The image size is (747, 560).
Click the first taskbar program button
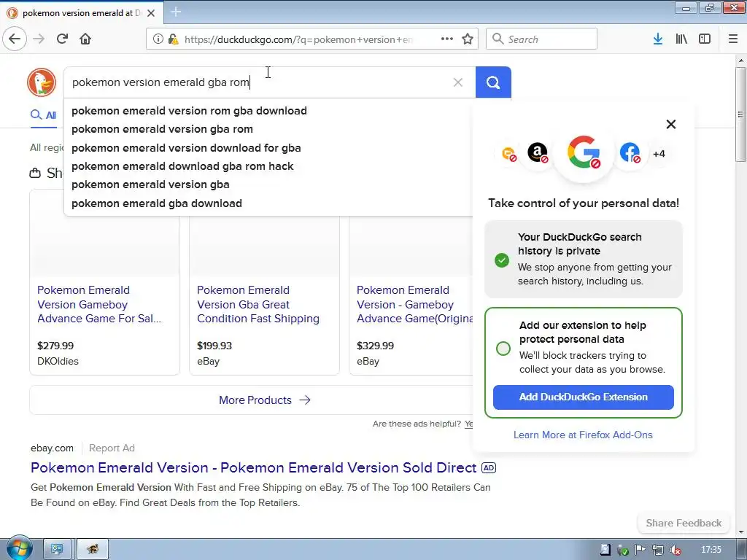[57, 550]
